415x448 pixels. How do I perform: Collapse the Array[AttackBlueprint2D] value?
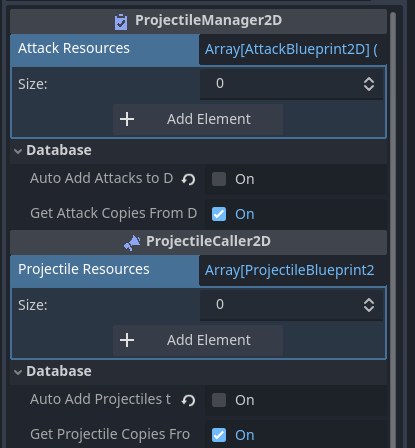293,50
